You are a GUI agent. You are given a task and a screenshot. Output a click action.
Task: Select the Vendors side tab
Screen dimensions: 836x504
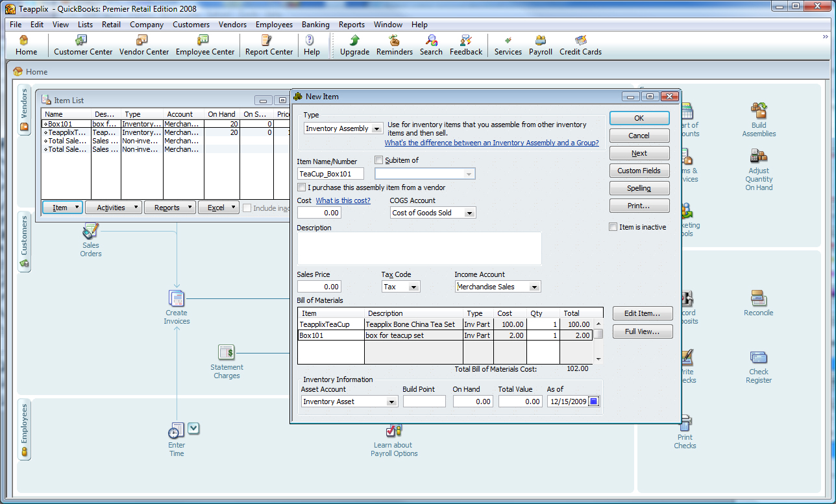pyautogui.click(x=25, y=109)
